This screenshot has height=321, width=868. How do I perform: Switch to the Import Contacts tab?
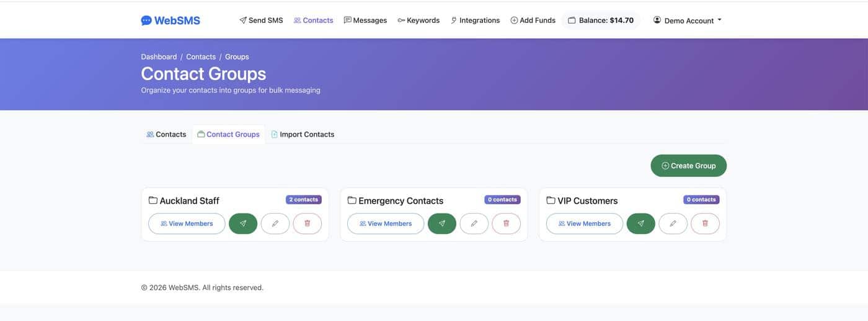click(x=303, y=134)
